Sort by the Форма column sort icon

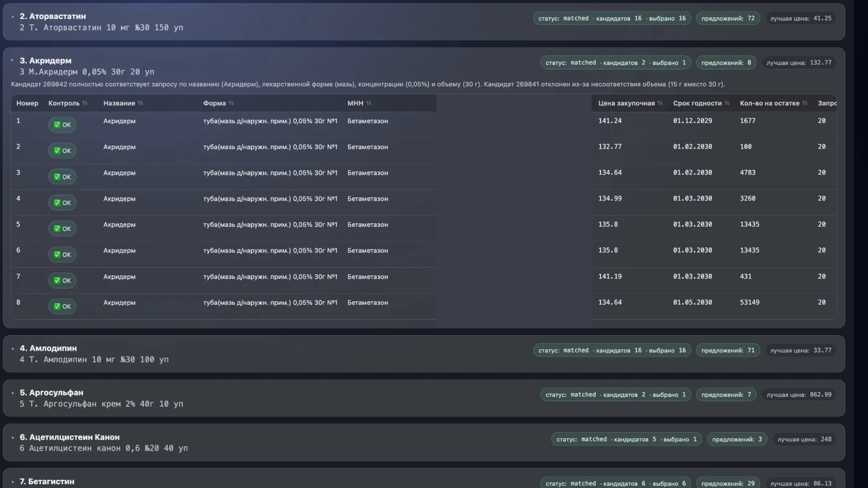[231, 103]
